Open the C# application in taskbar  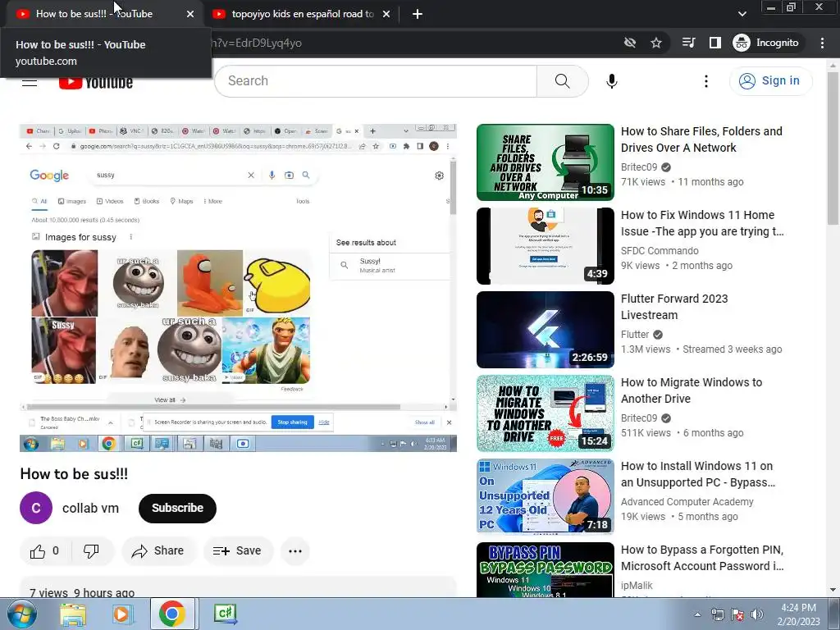point(225,614)
